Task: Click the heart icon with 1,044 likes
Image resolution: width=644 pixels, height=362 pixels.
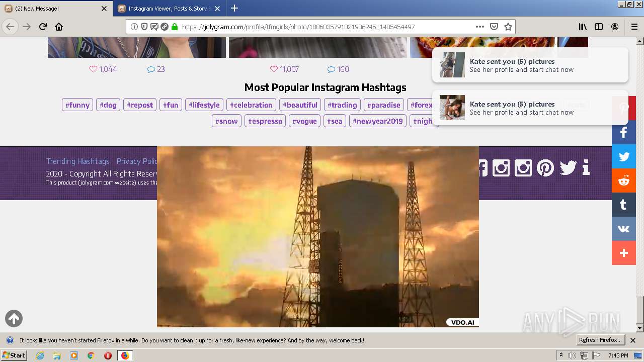Action: pyautogui.click(x=93, y=69)
